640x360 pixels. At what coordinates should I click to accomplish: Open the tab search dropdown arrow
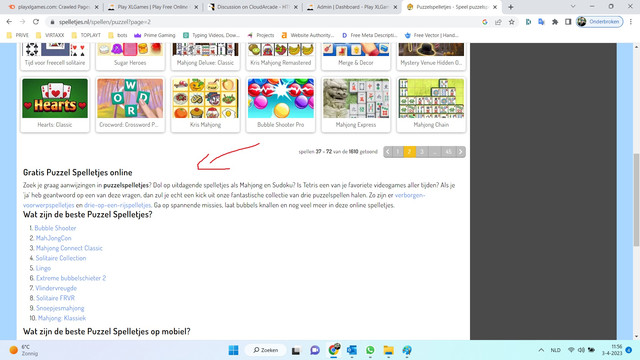(573, 7)
